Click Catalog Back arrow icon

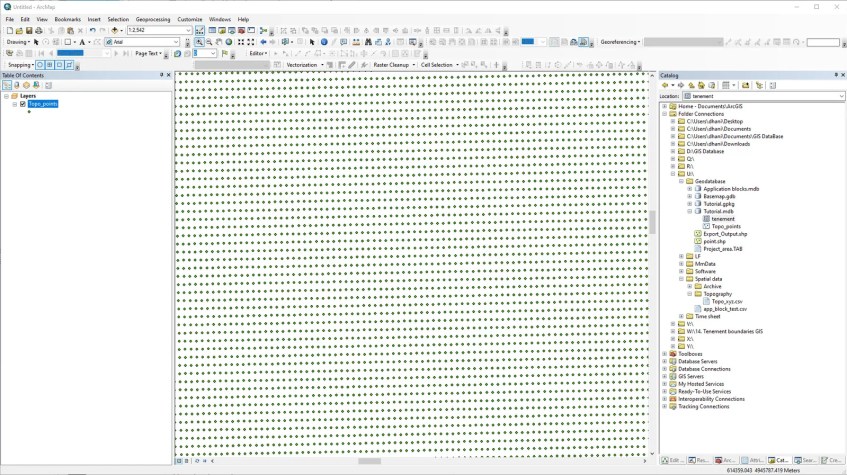(665, 85)
